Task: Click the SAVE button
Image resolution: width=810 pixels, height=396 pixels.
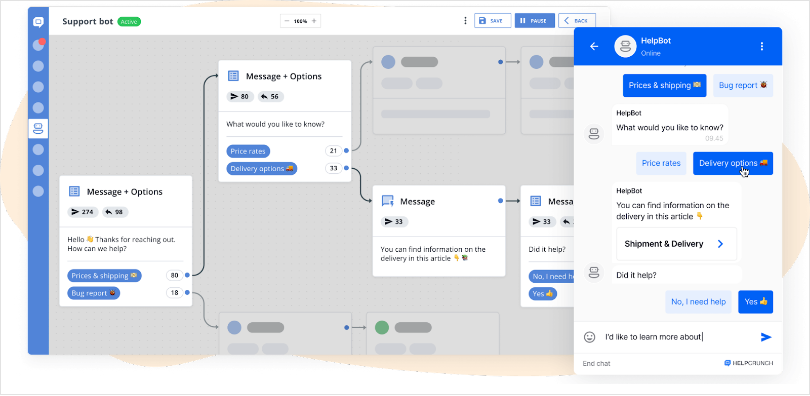Action: (492, 21)
